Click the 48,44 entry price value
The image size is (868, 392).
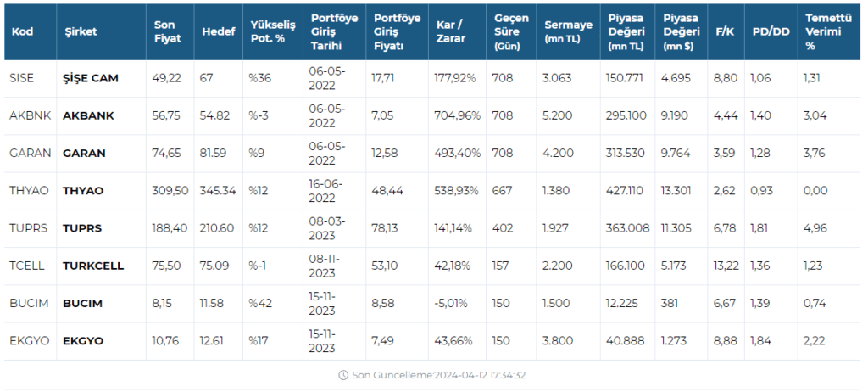(x=387, y=191)
